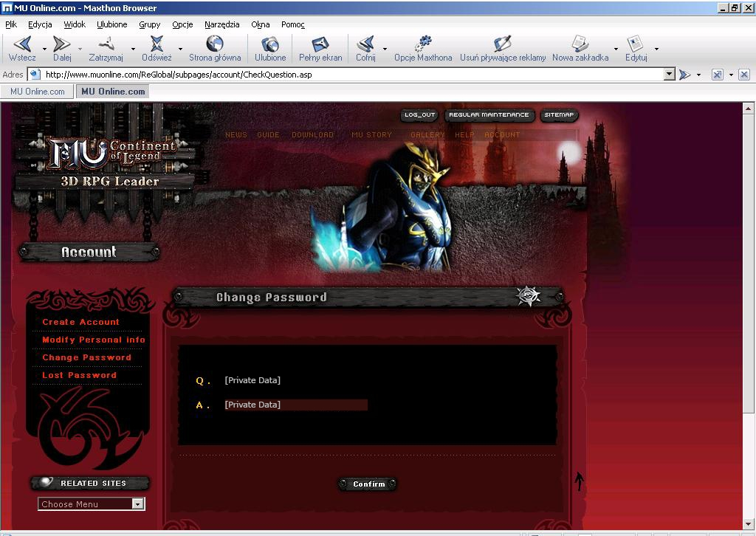Screen dimensions: 756x536
Task: Open the address bar URL dropdown
Action: [x=669, y=75]
